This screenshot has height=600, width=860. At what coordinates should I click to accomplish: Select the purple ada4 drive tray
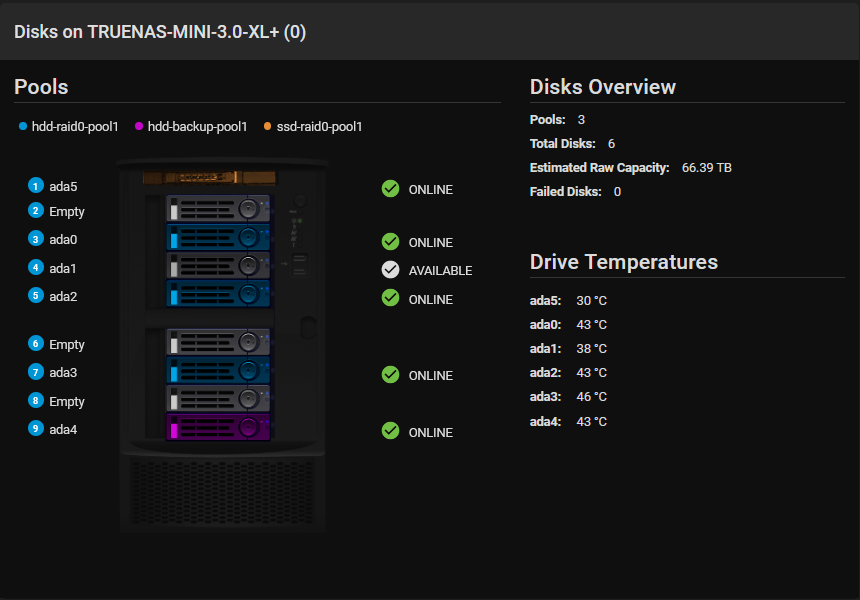218,427
